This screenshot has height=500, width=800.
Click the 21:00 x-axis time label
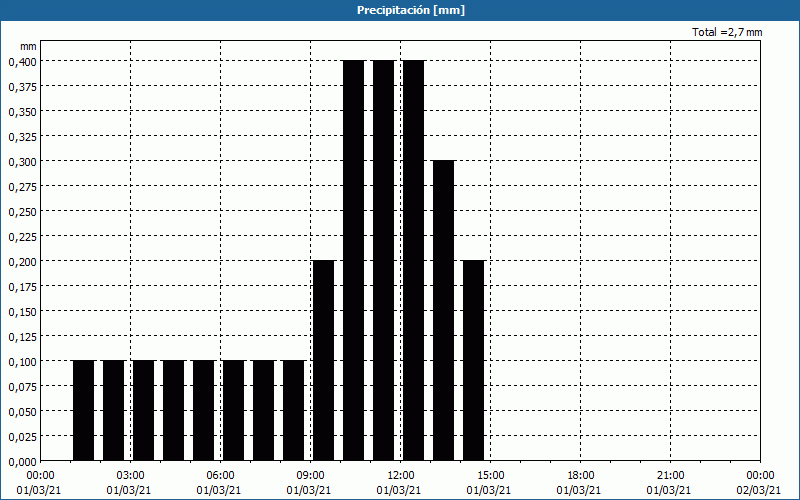670,476
